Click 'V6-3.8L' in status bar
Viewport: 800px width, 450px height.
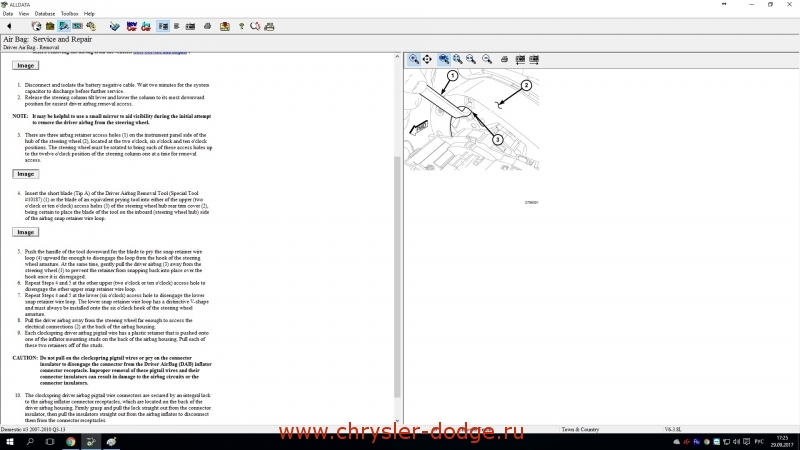pyautogui.click(x=673, y=430)
